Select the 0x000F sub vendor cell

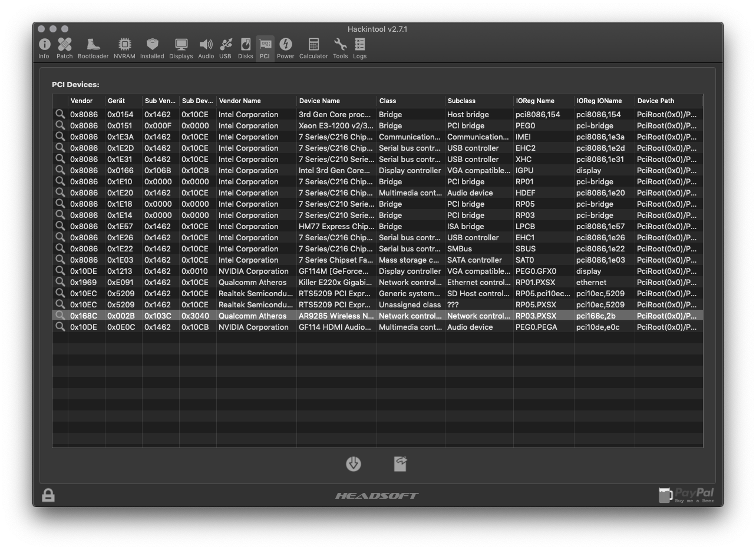pos(158,125)
